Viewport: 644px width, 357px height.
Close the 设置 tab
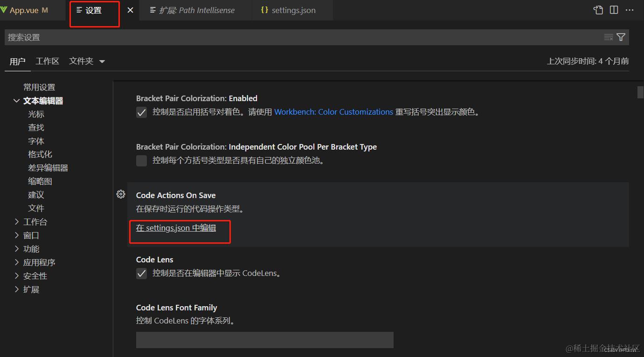click(131, 10)
